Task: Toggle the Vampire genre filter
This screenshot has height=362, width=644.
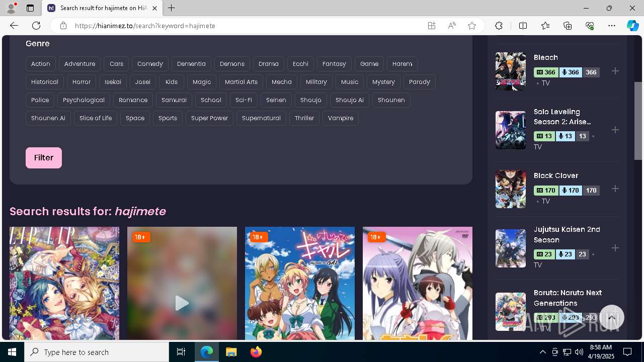Action: (341, 118)
